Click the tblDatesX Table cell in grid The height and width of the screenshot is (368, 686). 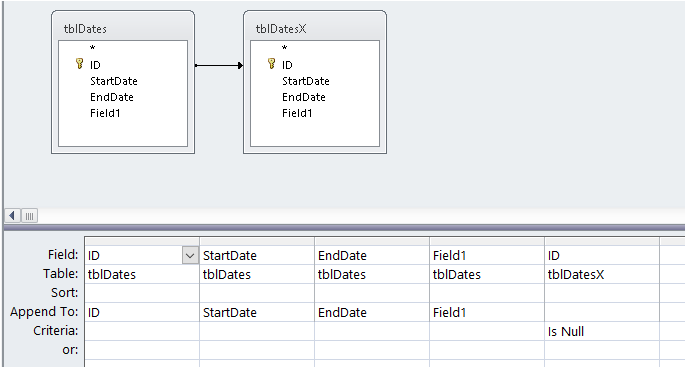coord(602,274)
